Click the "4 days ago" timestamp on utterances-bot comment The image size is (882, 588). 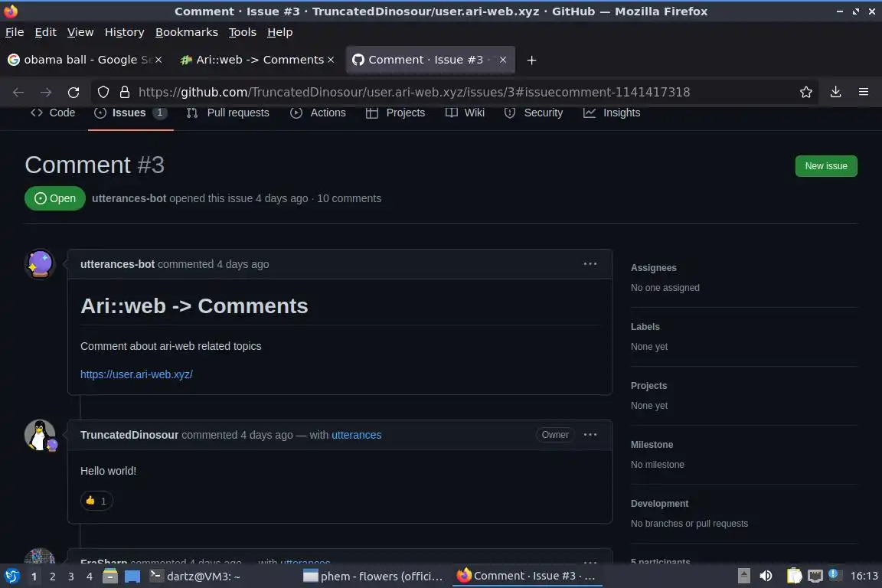tap(243, 264)
